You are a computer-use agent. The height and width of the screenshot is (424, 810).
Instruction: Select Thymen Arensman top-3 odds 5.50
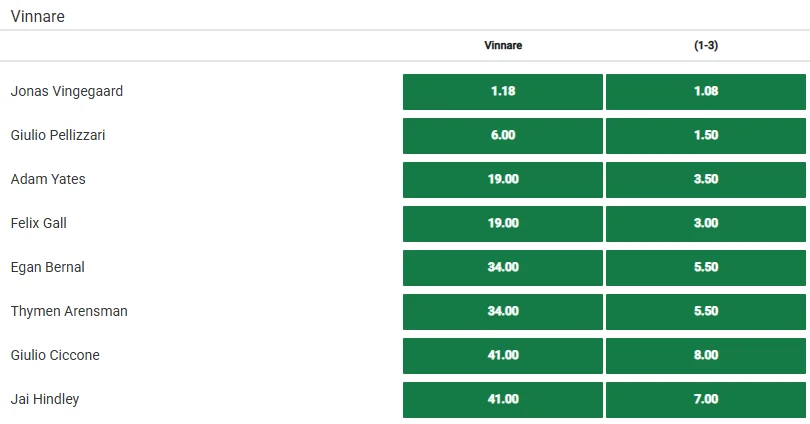pos(706,311)
